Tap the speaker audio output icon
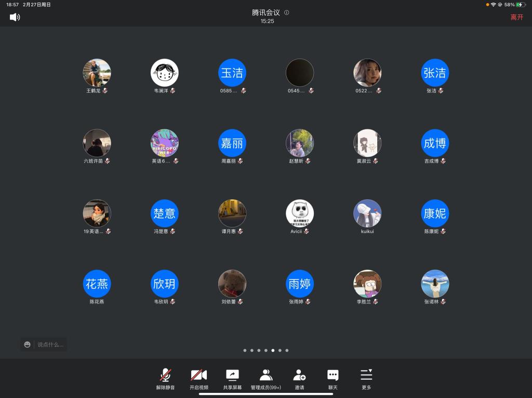532x398 pixels. pyautogui.click(x=15, y=17)
